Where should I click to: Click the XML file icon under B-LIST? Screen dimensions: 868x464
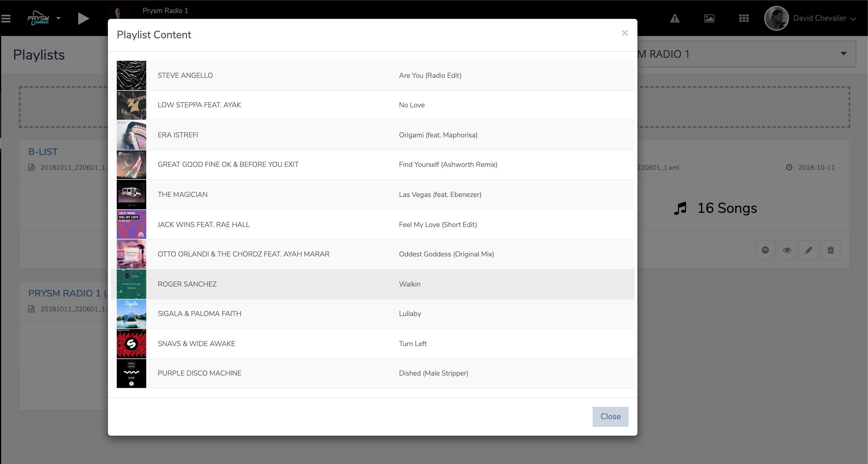(x=31, y=167)
